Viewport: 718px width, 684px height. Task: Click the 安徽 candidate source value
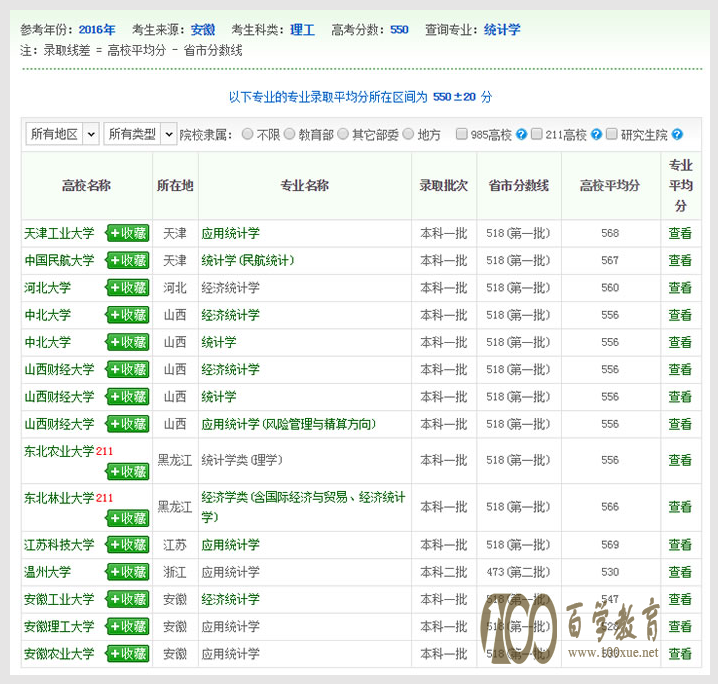pos(203,30)
